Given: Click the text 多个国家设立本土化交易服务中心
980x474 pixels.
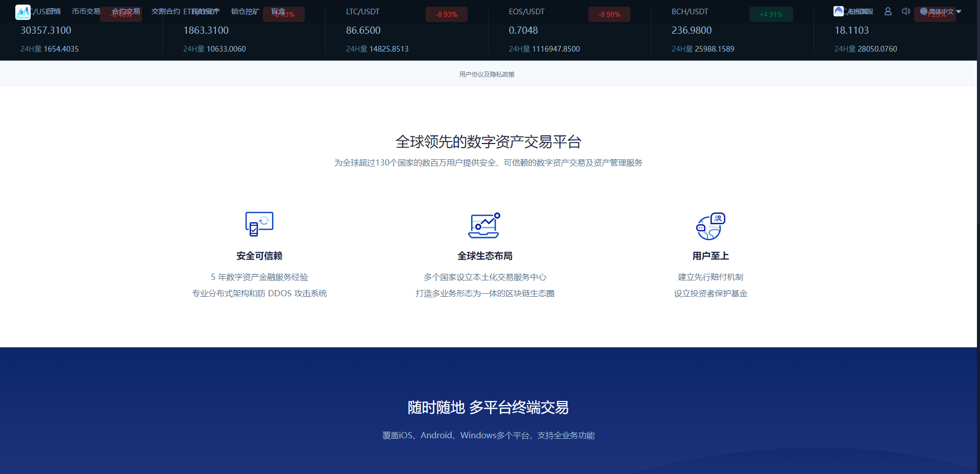Looking at the screenshot, I should (485, 277).
